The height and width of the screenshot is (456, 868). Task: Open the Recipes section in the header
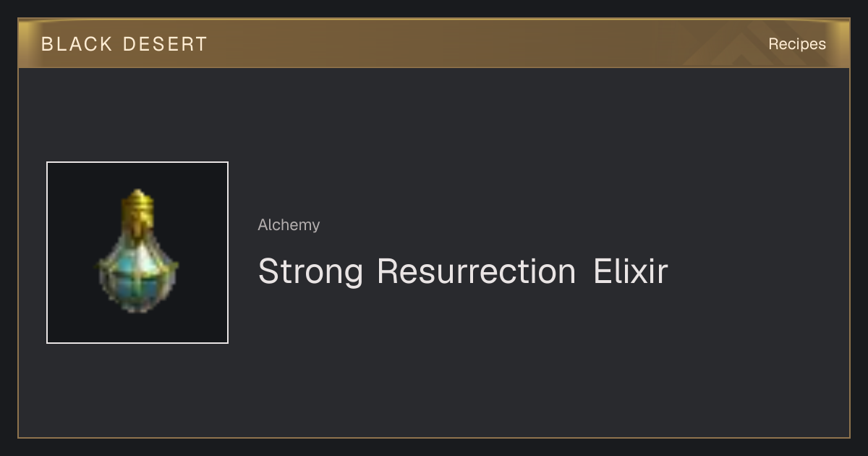coord(796,43)
